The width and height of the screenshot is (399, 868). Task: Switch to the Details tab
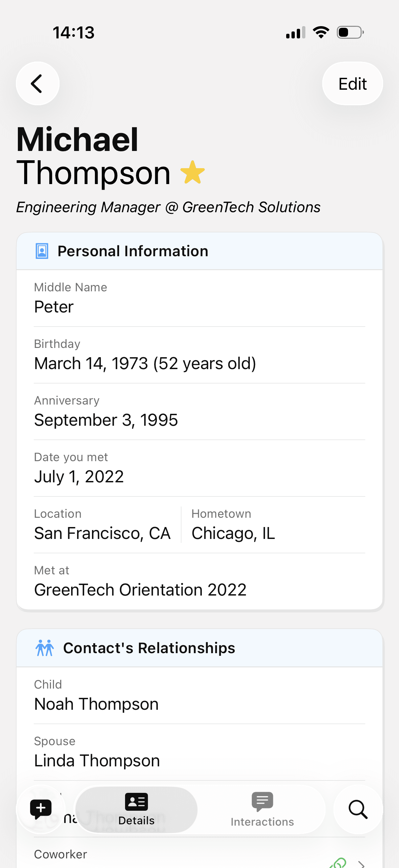click(x=136, y=809)
